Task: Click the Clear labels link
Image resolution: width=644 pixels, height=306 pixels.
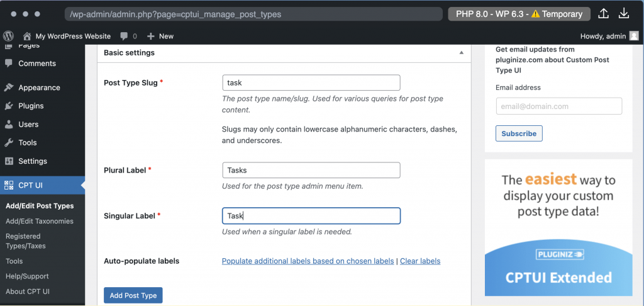Action: [x=420, y=261]
